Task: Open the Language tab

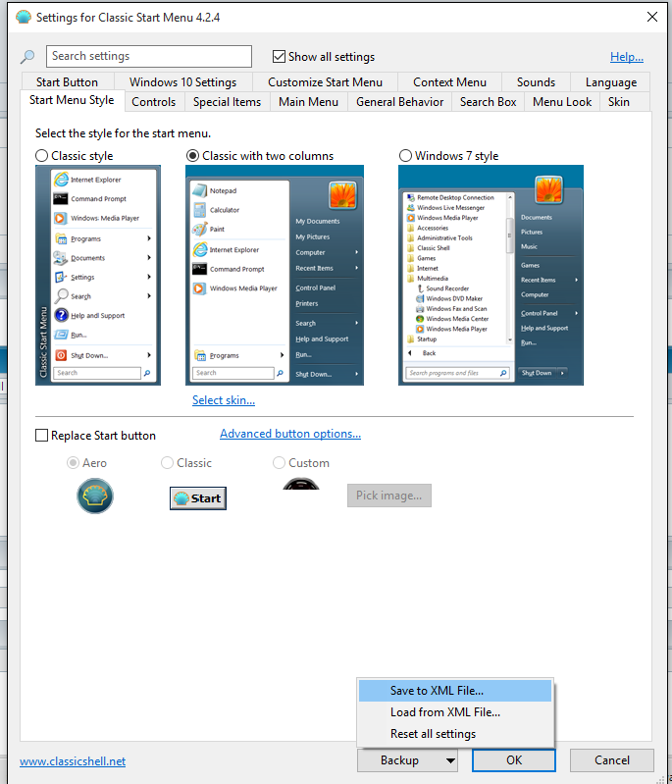Action: [611, 82]
